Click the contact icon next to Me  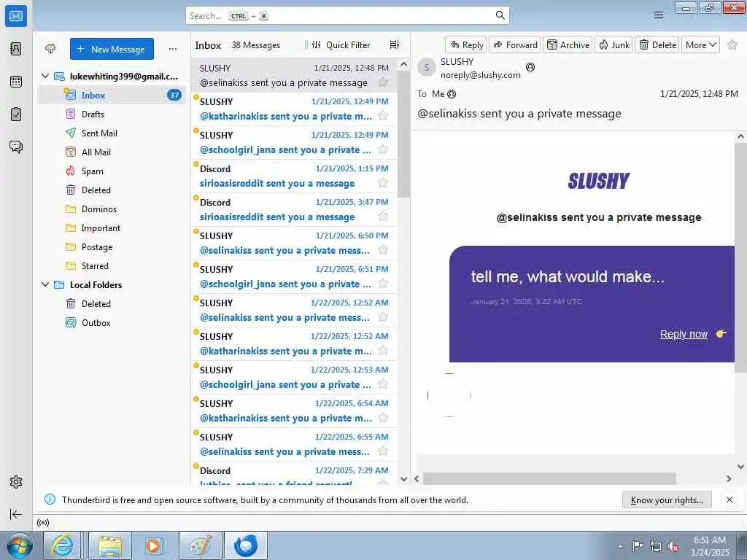coord(452,94)
